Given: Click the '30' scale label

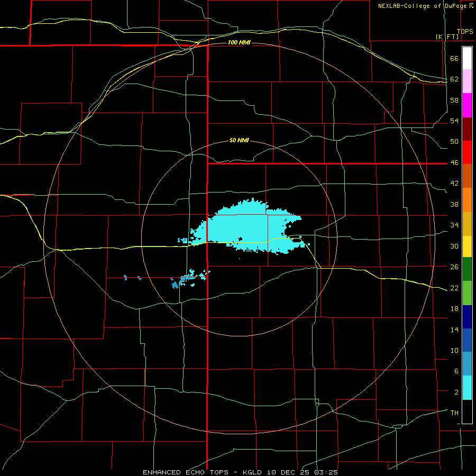Looking at the screenshot, I should (x=454, y=246).
